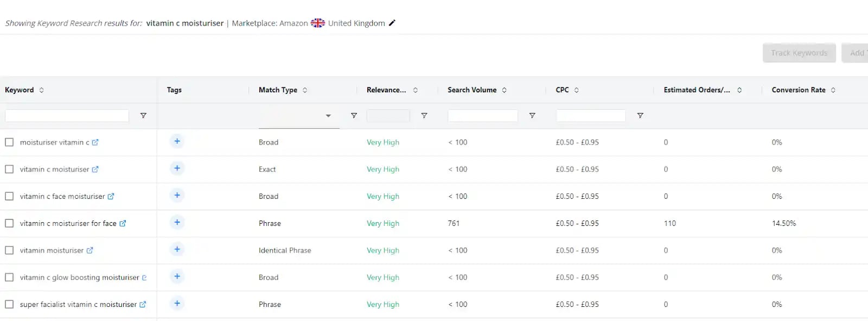Click the 'Identical Phrase' match type cell
Screen dimensions: 868x321
(x=285, y=250)
